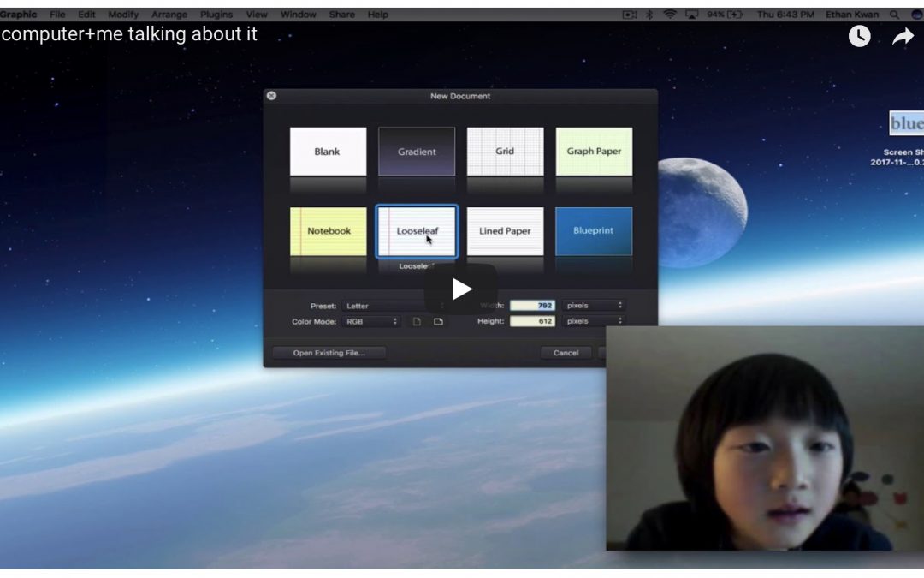
Task: Click the Height field showing 612
Action: point(532,321)
